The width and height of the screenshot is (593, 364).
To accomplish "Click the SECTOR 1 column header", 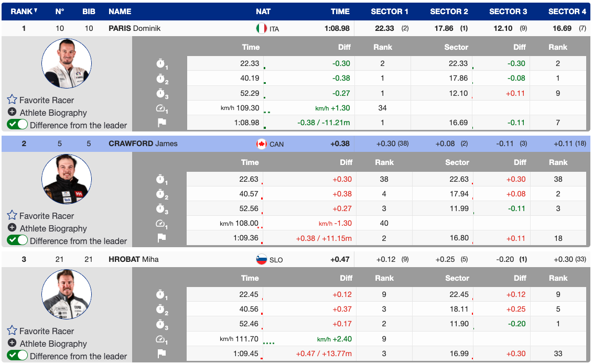I will coord(390,11).
